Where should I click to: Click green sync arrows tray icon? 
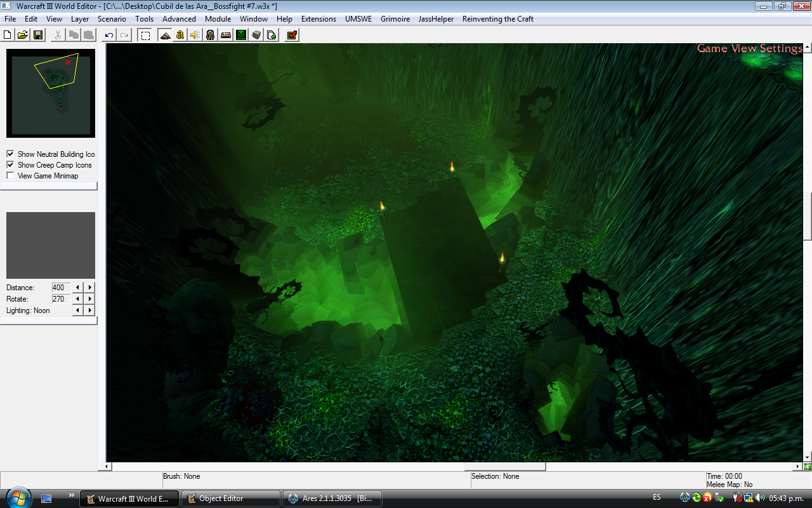pyautogui.click(x=697, y=497)
